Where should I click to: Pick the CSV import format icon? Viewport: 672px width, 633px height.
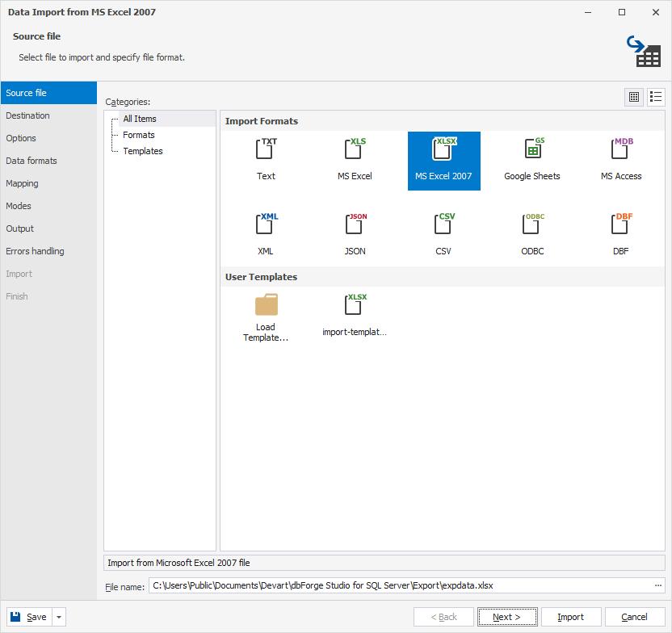pyautogui.click(x=444, y=236)
